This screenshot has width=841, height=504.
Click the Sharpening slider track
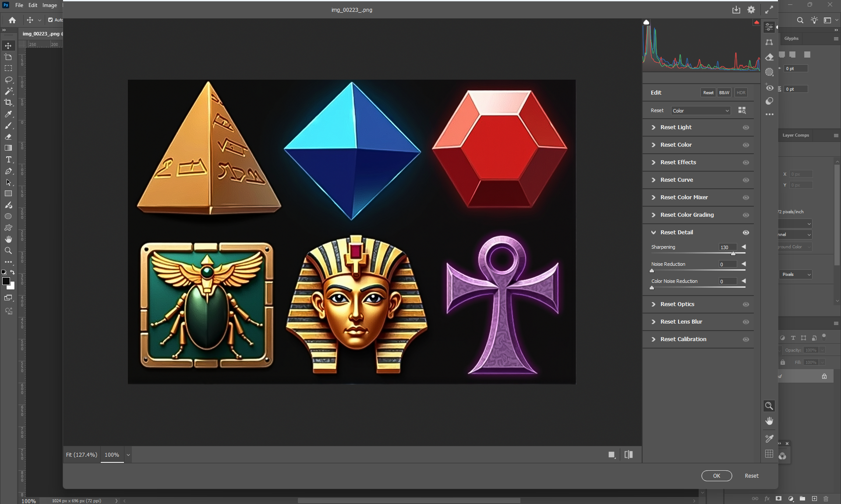tap(692, 253)
